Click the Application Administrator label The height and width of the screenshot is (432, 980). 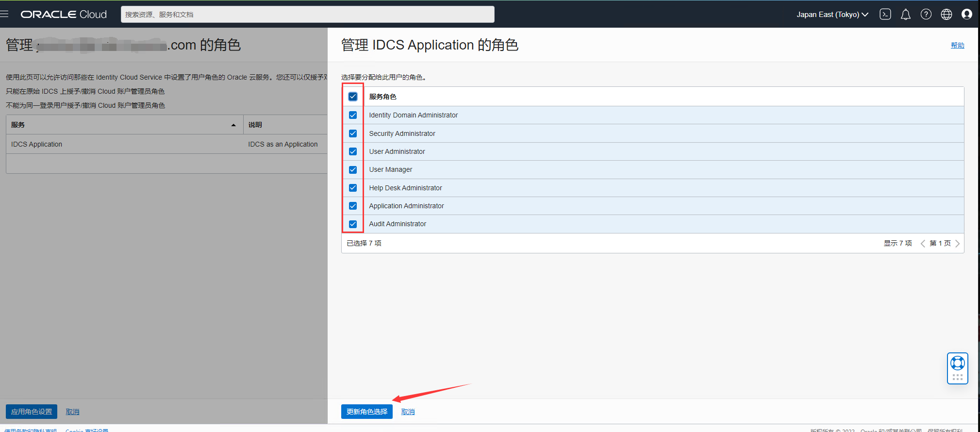pyautogui.click(x=406, y=206)
